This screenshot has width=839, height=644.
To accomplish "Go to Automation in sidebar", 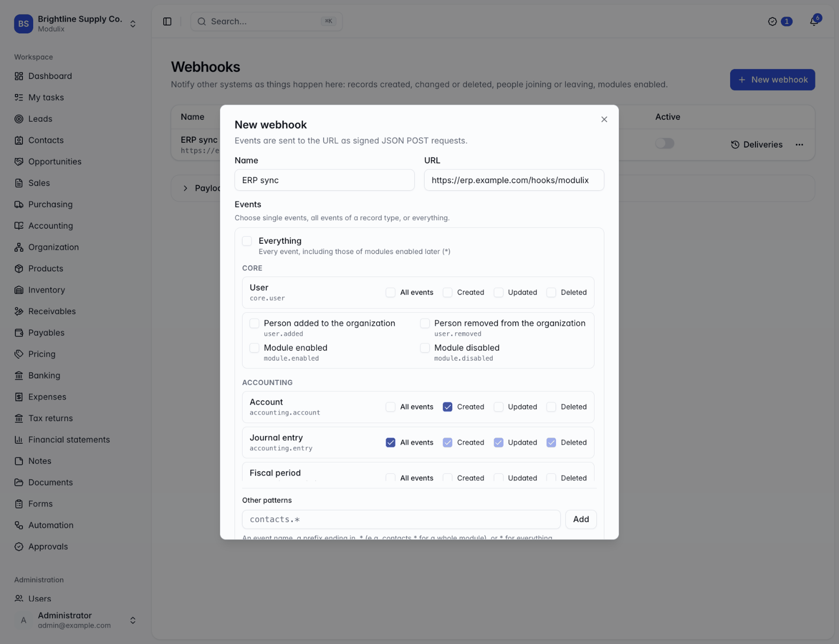I will point(51,525).
